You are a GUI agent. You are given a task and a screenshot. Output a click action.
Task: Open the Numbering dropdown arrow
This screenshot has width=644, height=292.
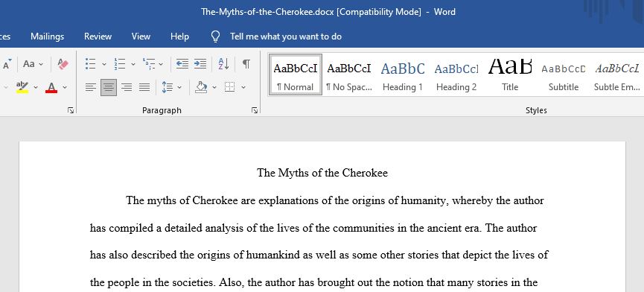(x=133, y=64)
